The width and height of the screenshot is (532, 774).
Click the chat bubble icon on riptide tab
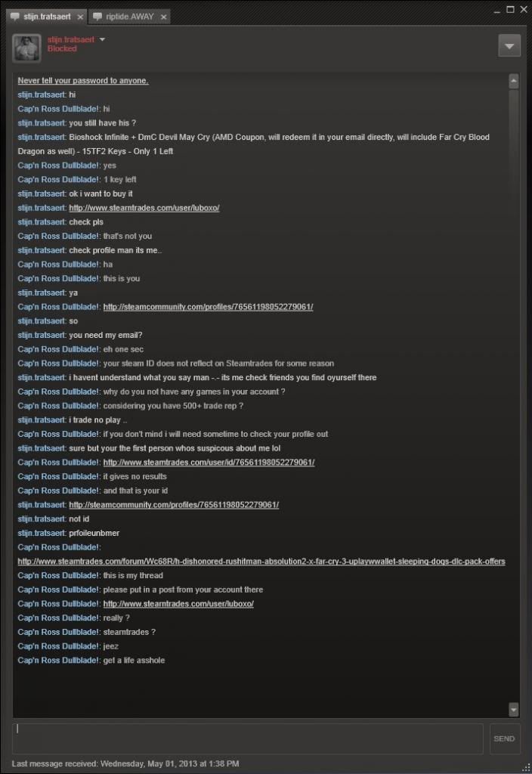tap(97, 17)
